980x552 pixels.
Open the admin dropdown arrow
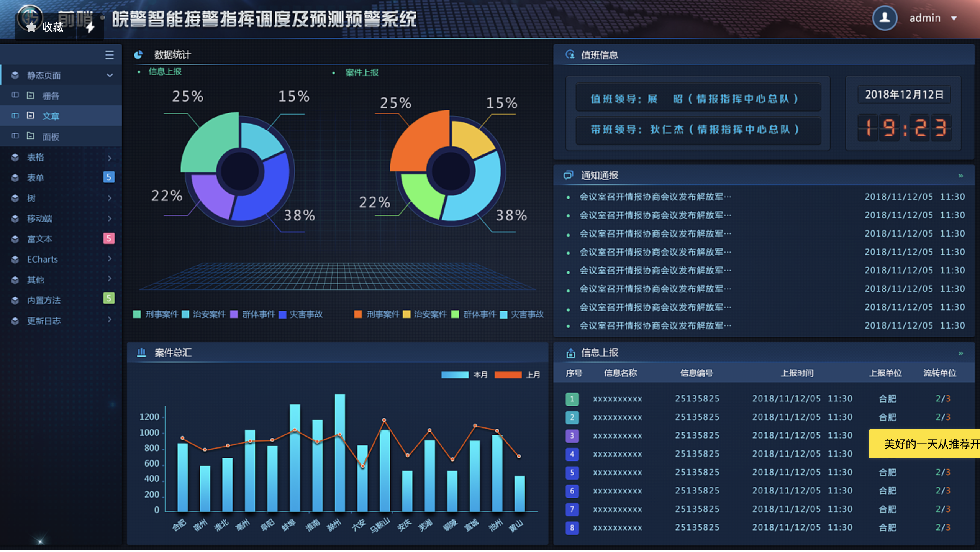(x=954, y=18)
